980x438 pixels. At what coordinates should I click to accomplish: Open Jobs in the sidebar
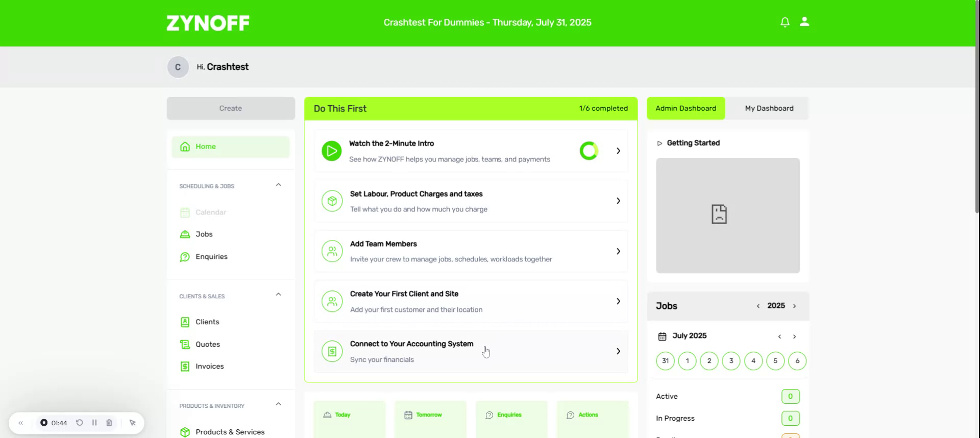point(204,234)
